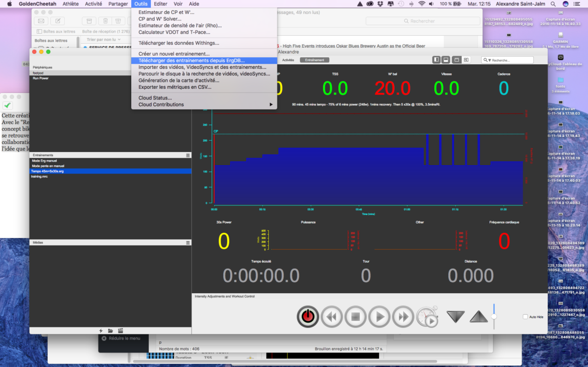The height and width of the screenshot is (367, 588).
Task: Open the Partager menu
Action: point(118,4)
